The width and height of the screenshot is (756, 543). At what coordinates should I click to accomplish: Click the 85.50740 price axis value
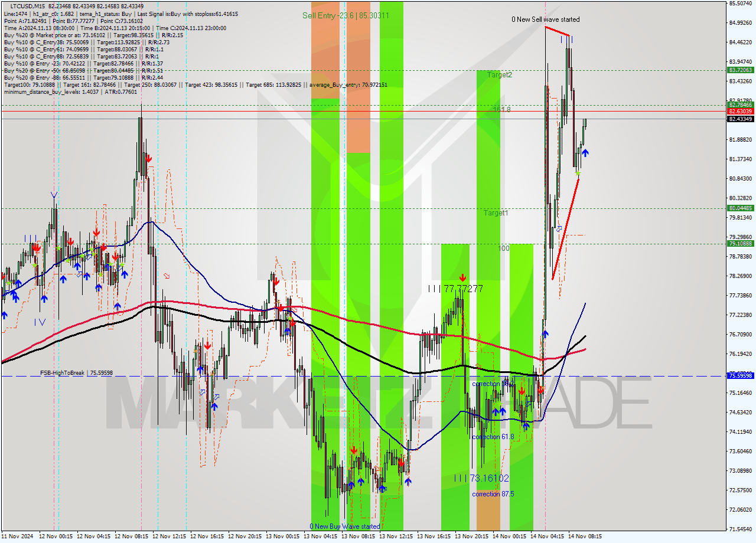pos(740,4)
